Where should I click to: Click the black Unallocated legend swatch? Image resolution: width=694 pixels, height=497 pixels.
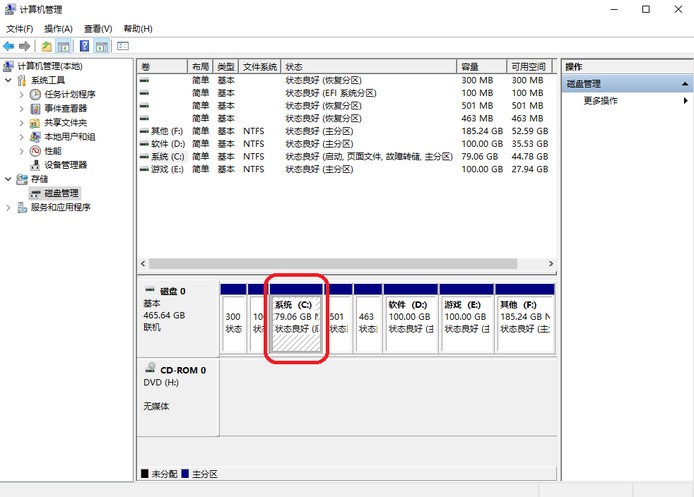pos(144,474)
